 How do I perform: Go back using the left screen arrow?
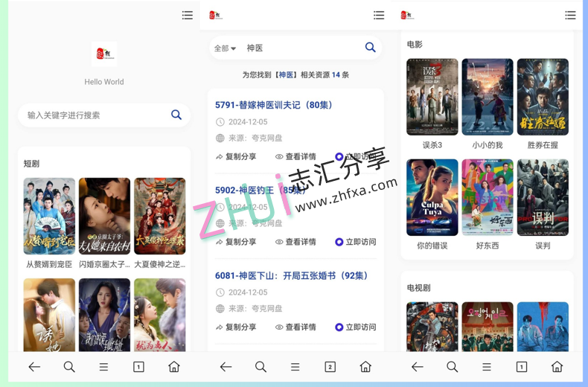pyautogui.click(x=34, y=367)
